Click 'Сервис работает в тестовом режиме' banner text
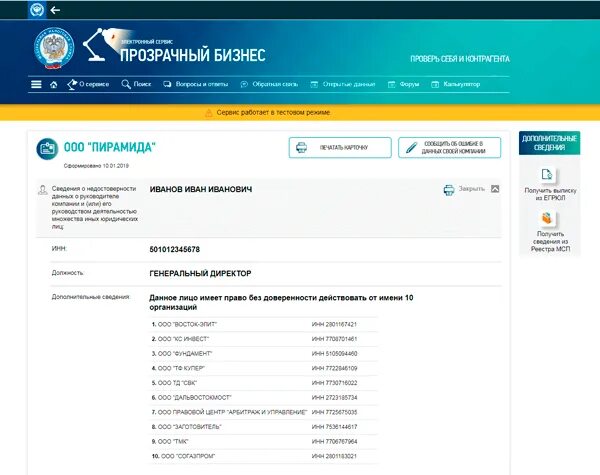600x475 pixels. (274, 113)
